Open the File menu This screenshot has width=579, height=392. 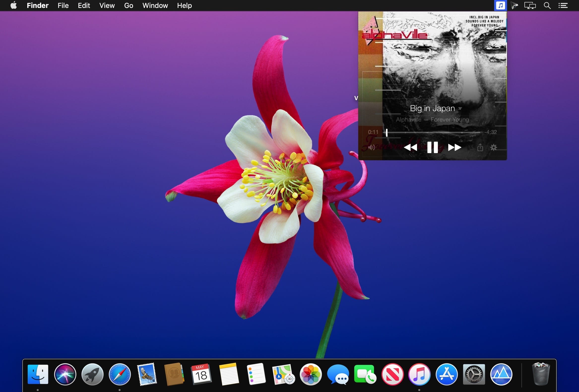click(x=63, y=5)
